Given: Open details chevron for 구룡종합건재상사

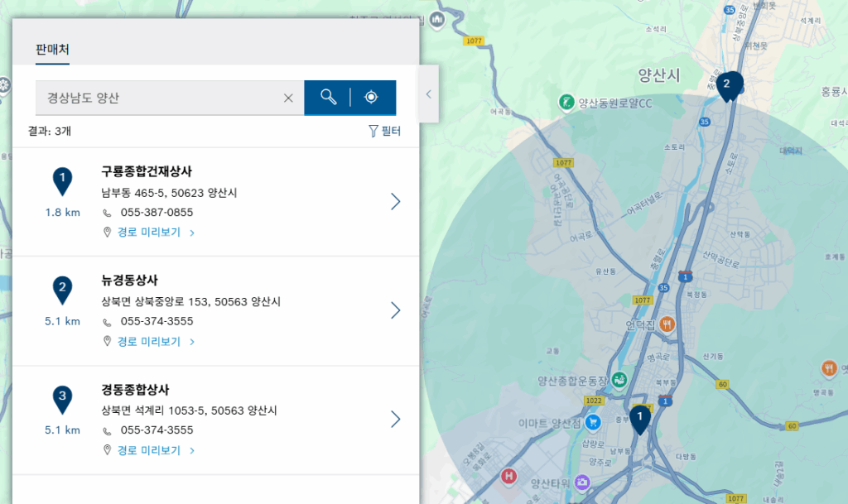Looking at the screenshot, I should (x=395, y=201).
